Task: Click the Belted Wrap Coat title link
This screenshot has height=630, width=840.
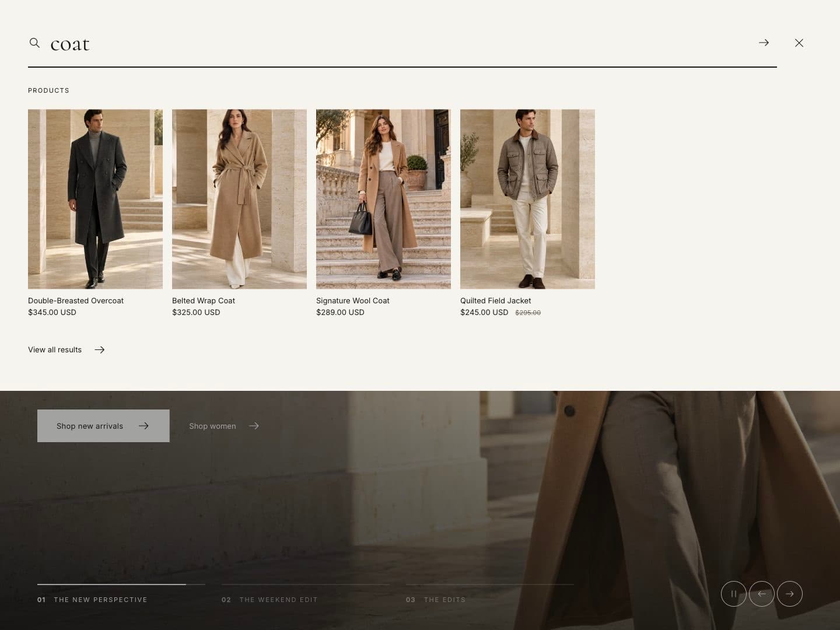Action: point(204,300)
